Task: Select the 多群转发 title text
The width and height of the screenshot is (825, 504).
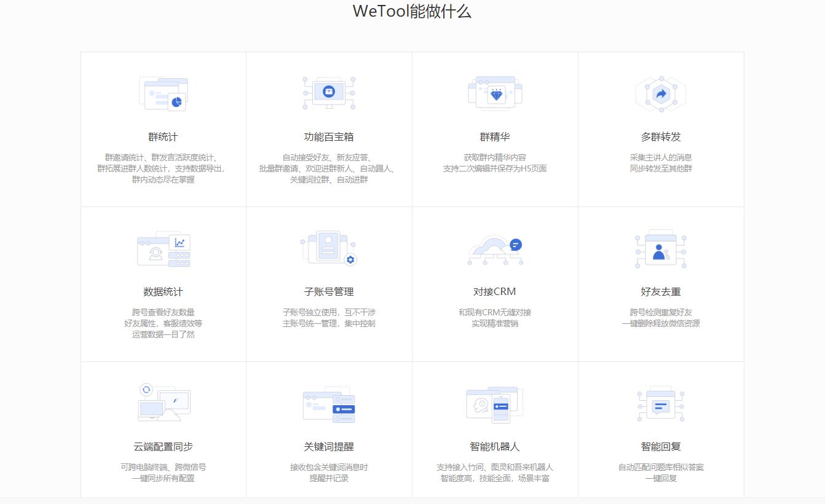Action: 661,136
